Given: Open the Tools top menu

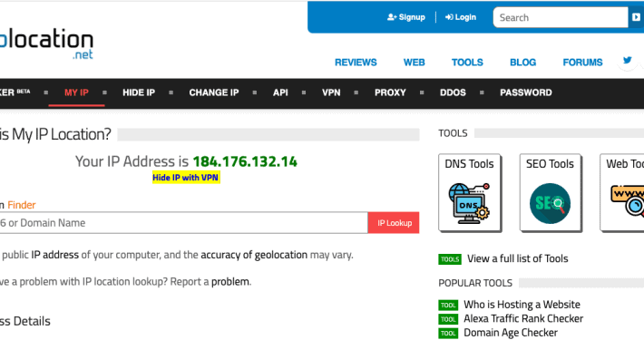Looking at the screenshot, I should 467,63.
